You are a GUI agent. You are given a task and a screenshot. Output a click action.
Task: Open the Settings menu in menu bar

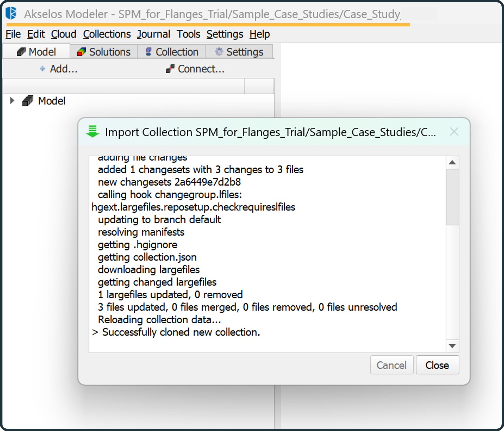click(225, 34)
